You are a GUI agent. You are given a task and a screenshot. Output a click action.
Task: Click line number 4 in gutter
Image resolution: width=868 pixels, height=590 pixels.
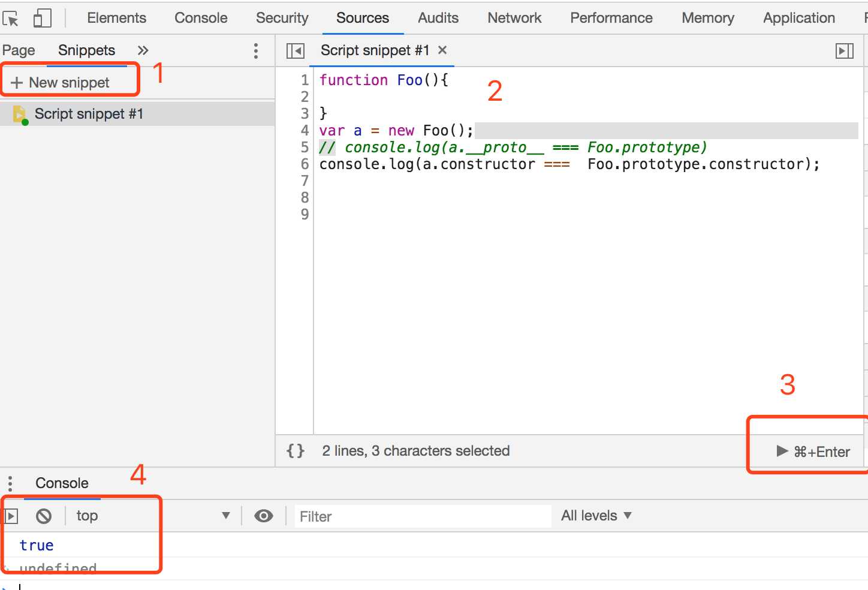click(x=305, y=130)
